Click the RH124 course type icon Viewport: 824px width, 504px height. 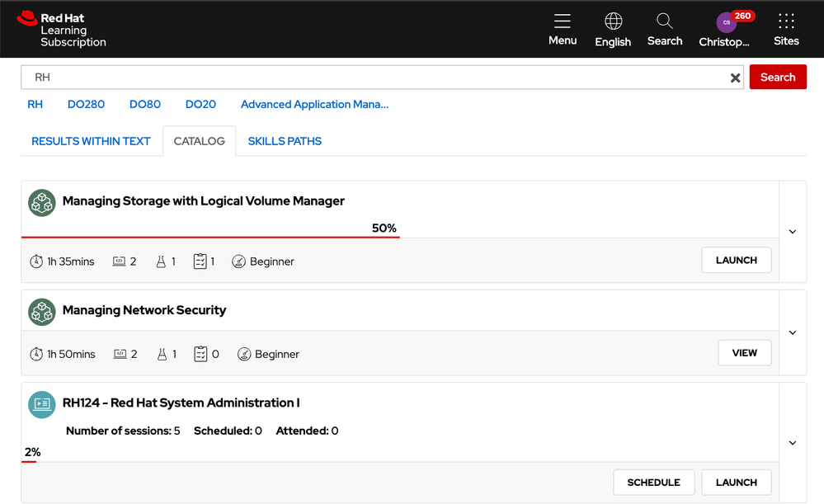pyautogui.click(x=42, y=403)
